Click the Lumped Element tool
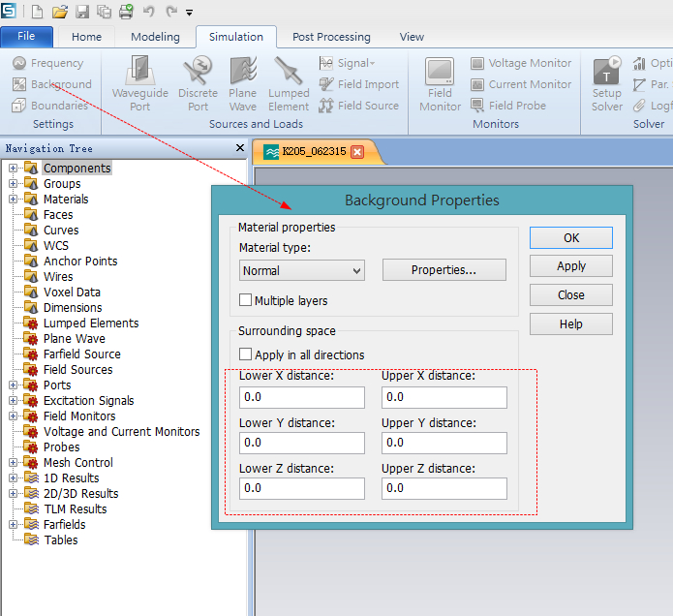673x616 pixels. [x=289, y=84]
